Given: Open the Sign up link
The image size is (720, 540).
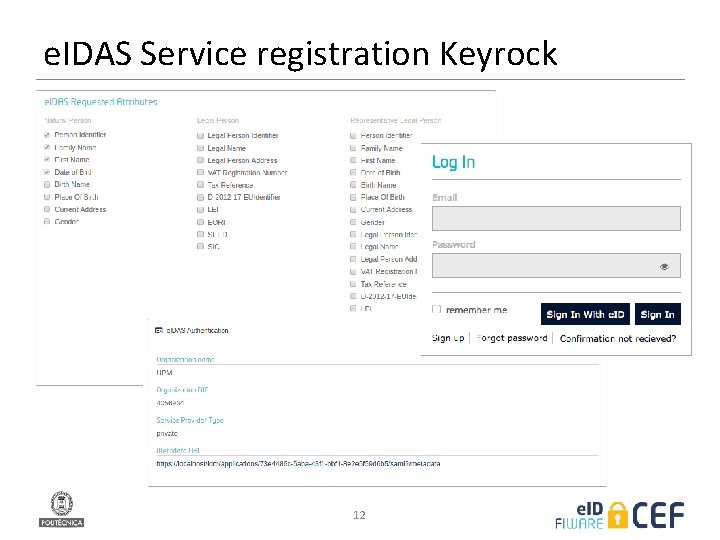Looking at the screenshot, I should coord(448,338).
